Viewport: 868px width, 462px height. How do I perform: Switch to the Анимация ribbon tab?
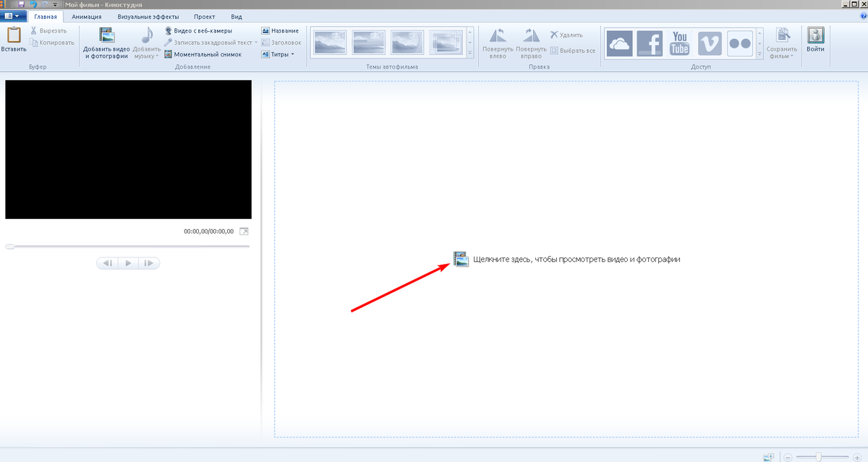(x=86, y=16)
